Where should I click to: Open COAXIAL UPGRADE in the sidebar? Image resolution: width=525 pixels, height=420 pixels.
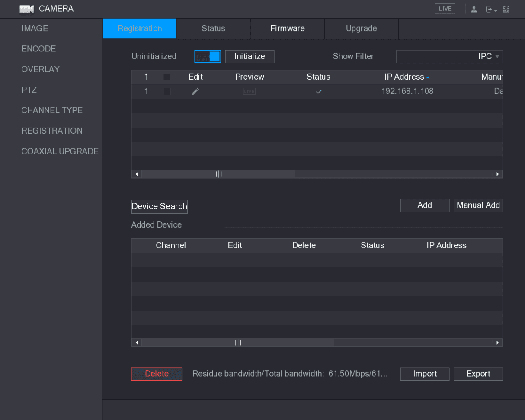(60, 151)
